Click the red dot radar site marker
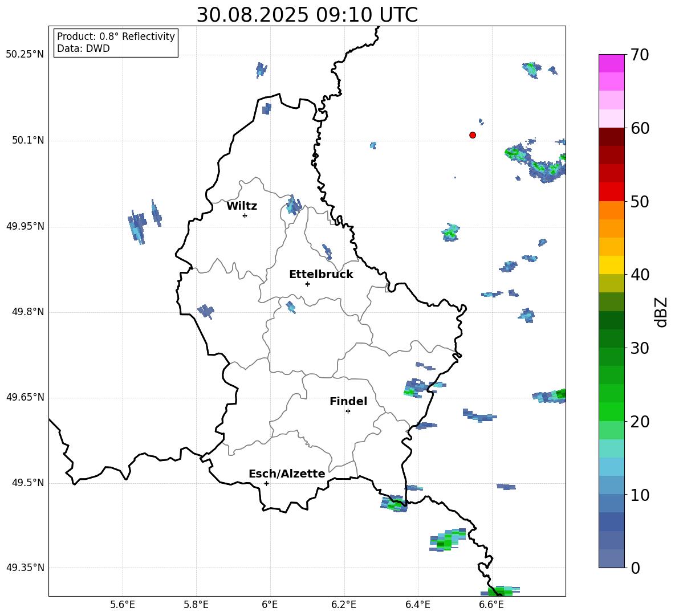This screenshot has height=616, width=675. point(473,135)
